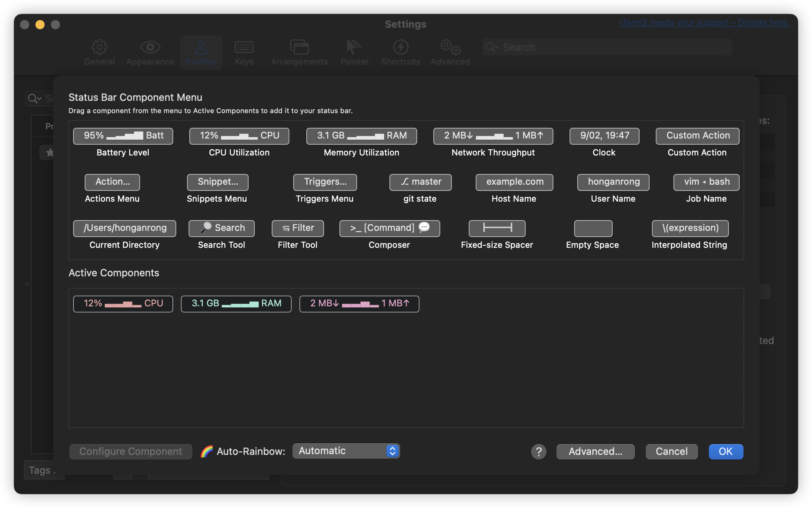
Task: Click the question mark help button
Action: pos(538,451)
